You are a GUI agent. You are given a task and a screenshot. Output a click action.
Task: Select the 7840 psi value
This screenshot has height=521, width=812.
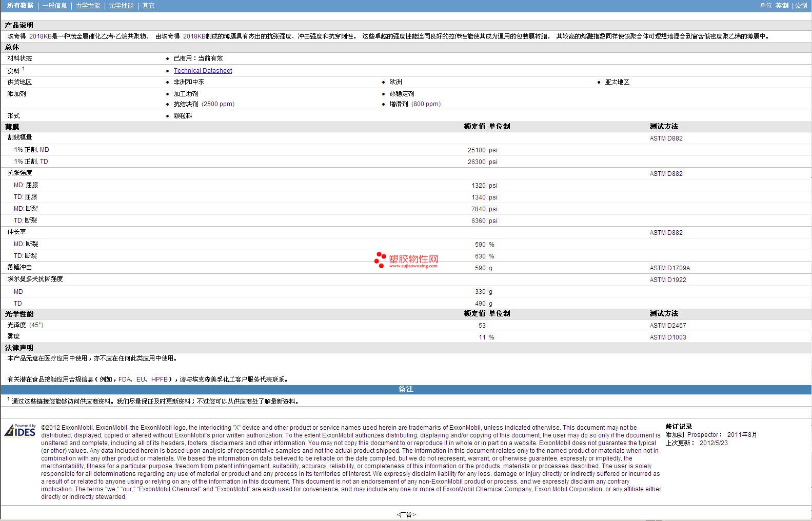pos(484,209)
